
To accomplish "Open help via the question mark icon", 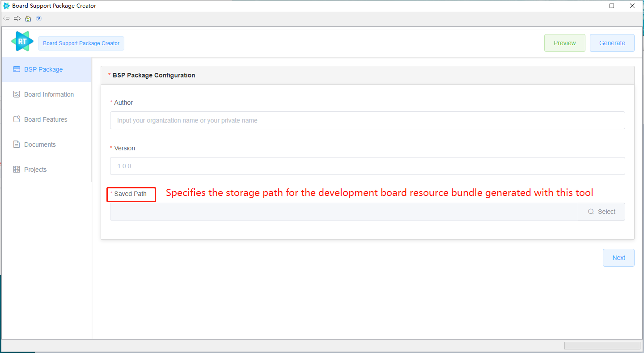I will 38,18.
